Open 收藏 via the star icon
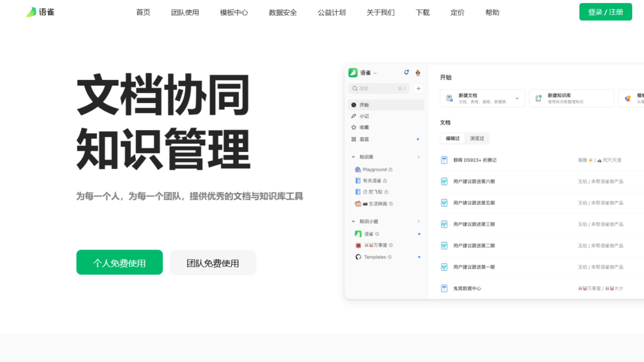The image size is (644, 362). (x=354, y=127)
